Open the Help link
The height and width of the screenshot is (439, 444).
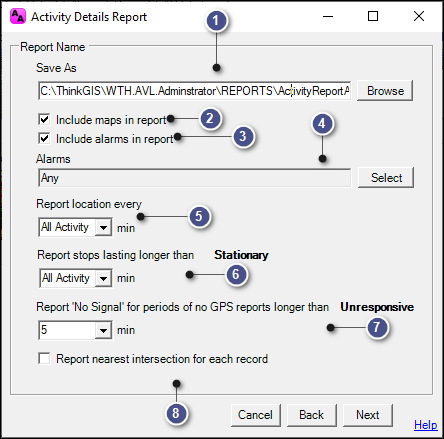[426, 425]
